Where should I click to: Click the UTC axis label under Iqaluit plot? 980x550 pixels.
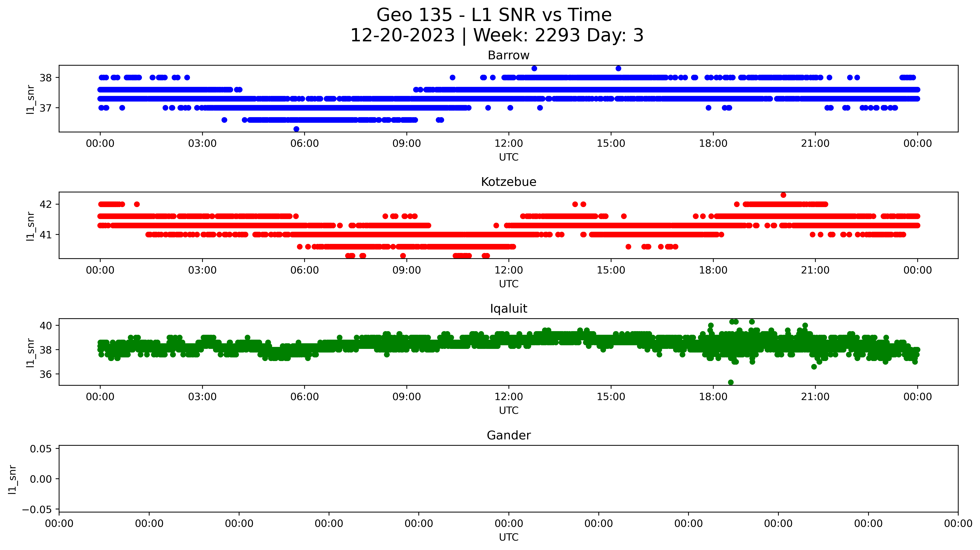click(509, 411)
